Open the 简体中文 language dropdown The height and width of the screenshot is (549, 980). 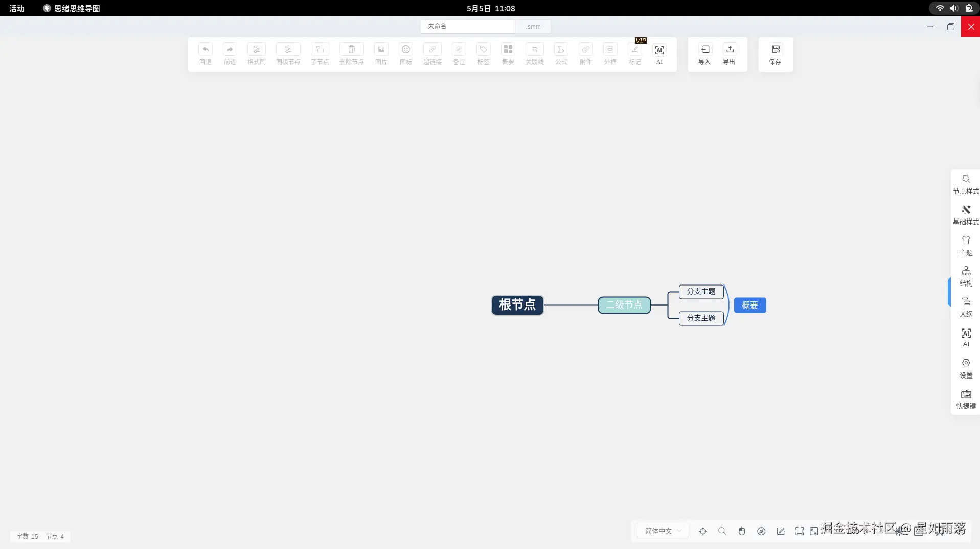pyautogui.click(x=663, y=531)
